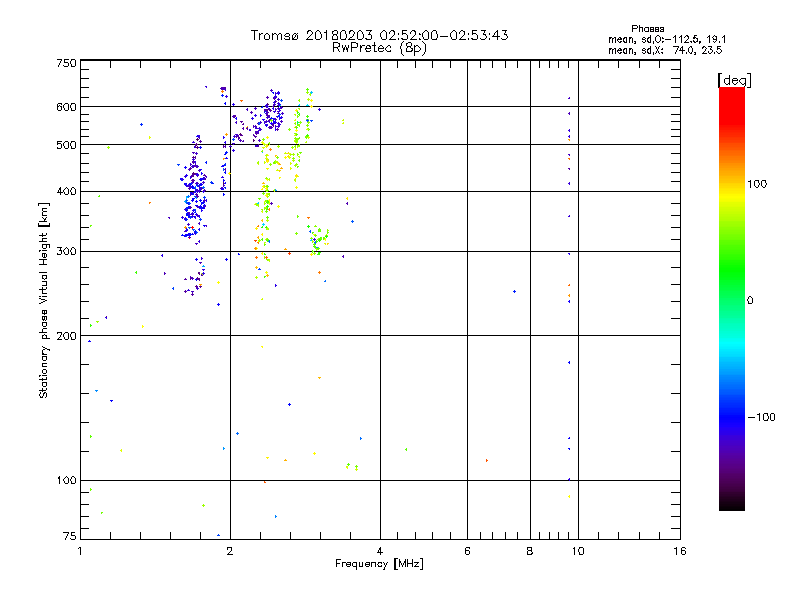Click the x-axis '4' tick label
Viewport: 800px width, 600px height.
pos(380,551)
